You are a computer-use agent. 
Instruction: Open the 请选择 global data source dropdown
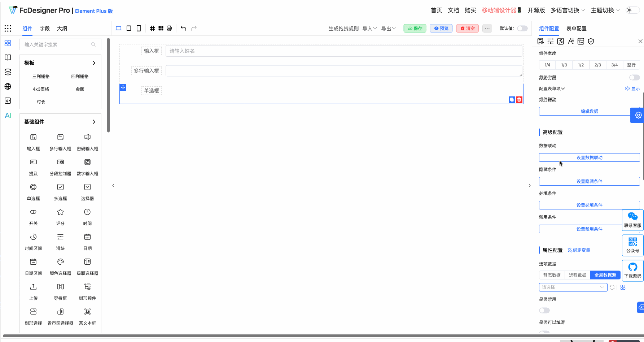[573, 287]
